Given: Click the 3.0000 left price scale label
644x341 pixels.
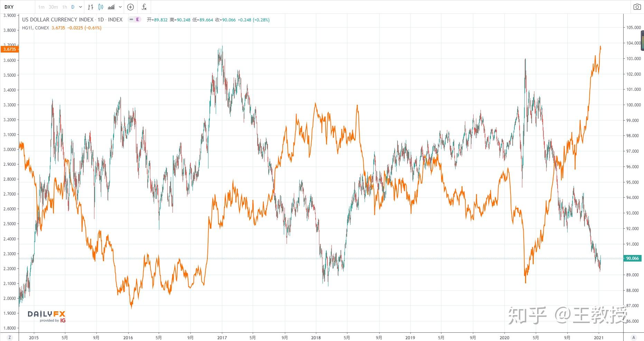Looking at the screenshot, I should coord(9,150).
